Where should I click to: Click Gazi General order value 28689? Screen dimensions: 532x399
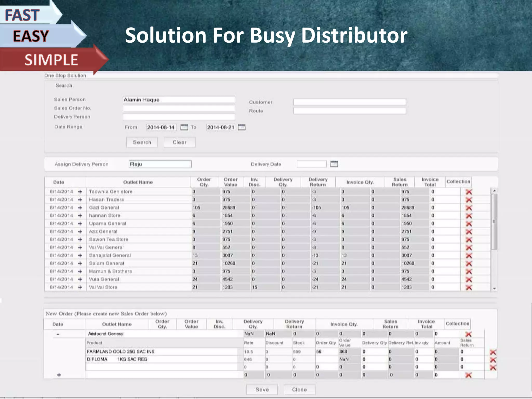pyautogui.click(x=229, y=208)
